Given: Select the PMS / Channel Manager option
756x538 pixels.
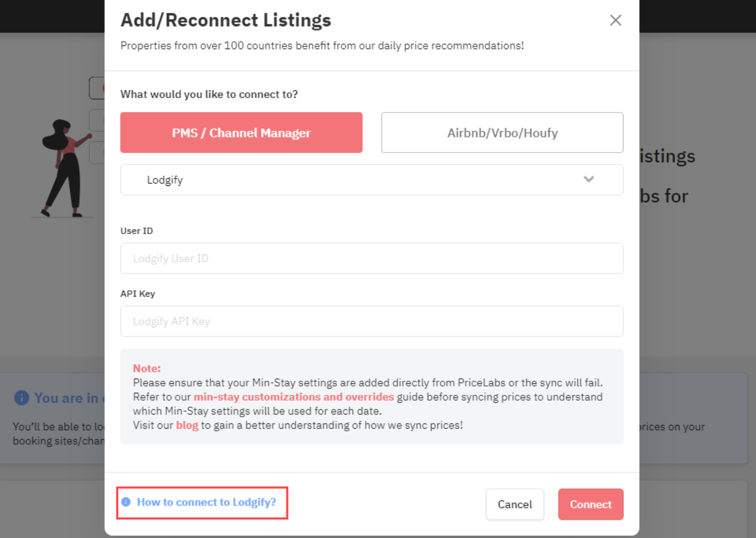Looking at the screenshot, I should tap(241, 133).
